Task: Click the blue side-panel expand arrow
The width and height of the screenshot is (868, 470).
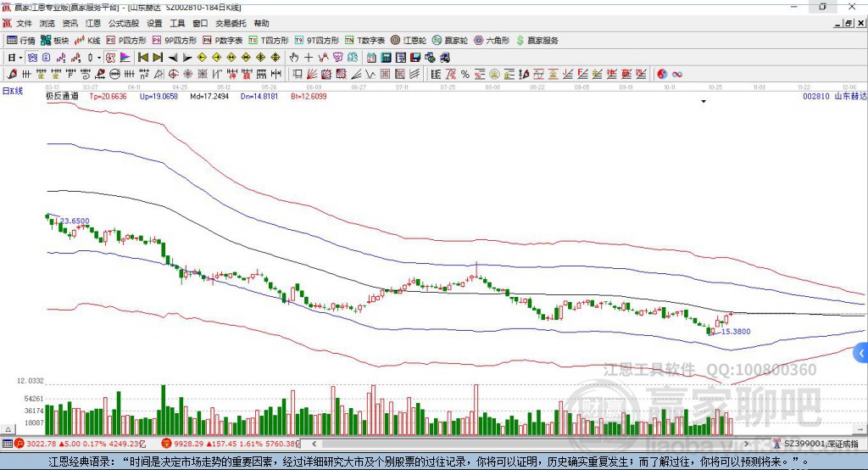Action: tap(861, 353)
